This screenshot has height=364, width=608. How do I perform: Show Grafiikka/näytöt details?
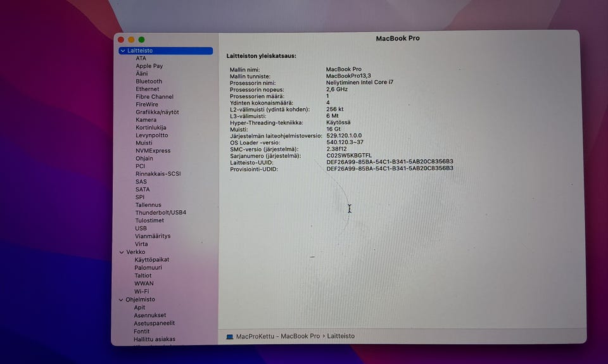pyautogui.click(x=157, y=112)
